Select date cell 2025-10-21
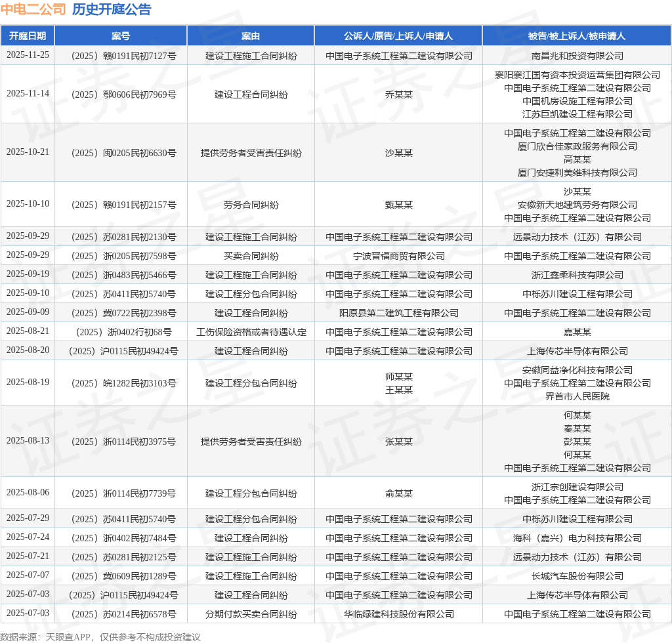The image size is (672, 643). coord(28,152)
